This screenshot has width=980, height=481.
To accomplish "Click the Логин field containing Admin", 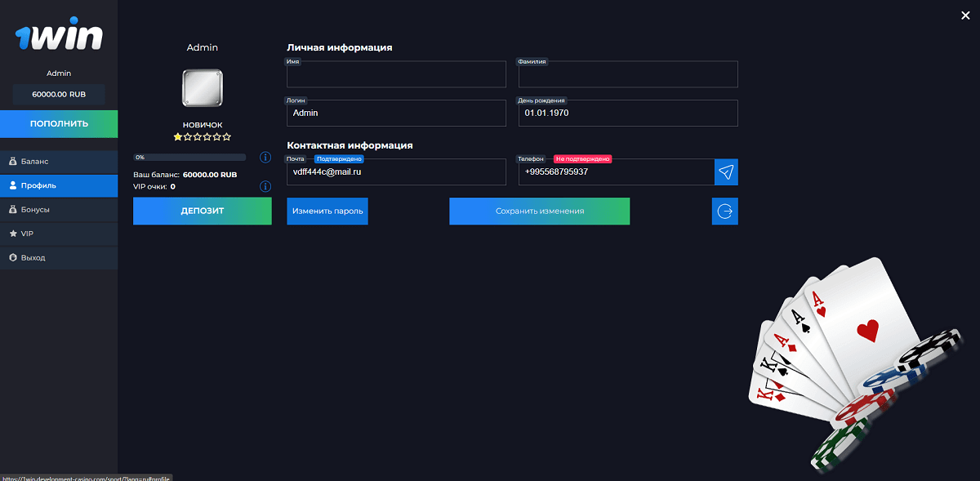I will click(x=396, y=113).
